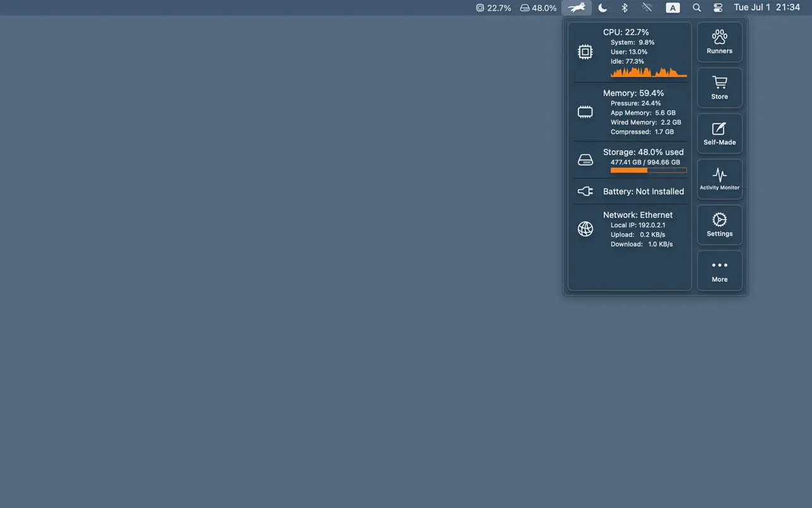
Task: Click the "User: 13.0%" line
Action: pyautogui.click(x=629, y=52)
